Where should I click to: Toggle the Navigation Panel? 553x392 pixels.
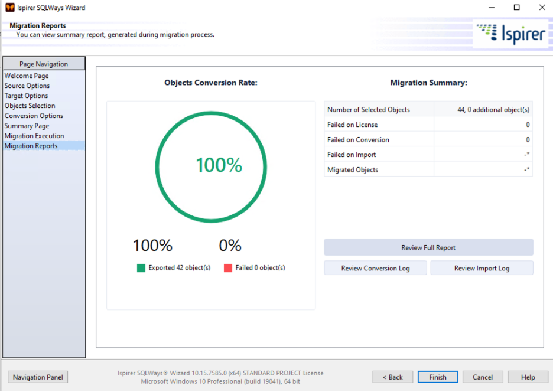pos(38,377)
